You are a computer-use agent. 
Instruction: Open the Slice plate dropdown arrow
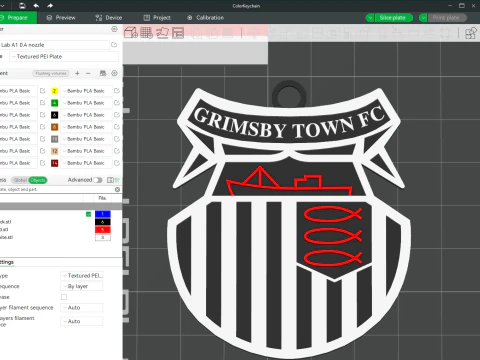tap(370, 18)
